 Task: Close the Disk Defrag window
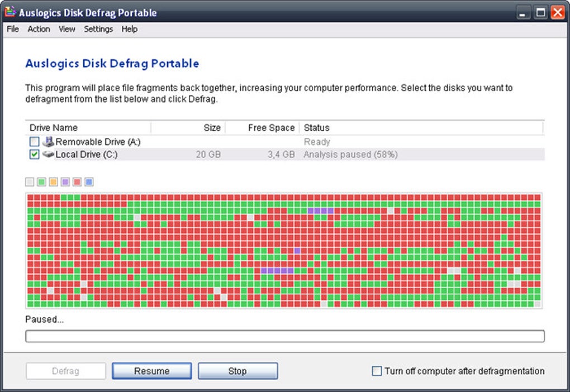tap(558, 13)
